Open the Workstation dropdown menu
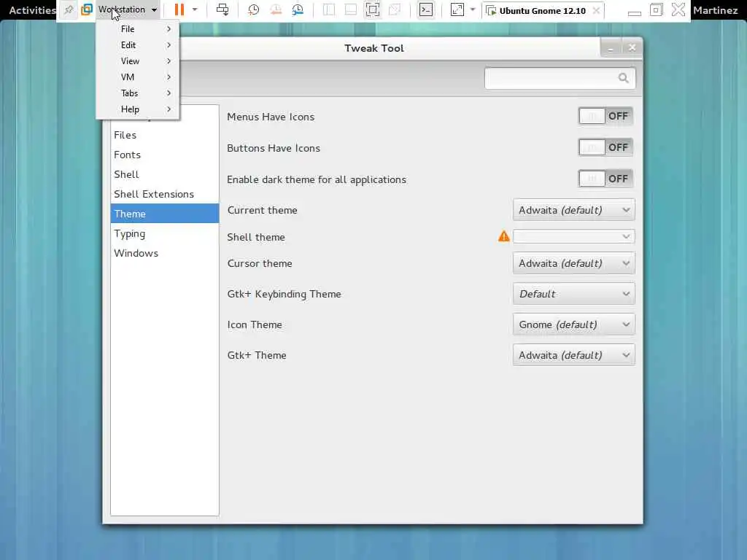 pyautogui.click(x=127, y=9)
